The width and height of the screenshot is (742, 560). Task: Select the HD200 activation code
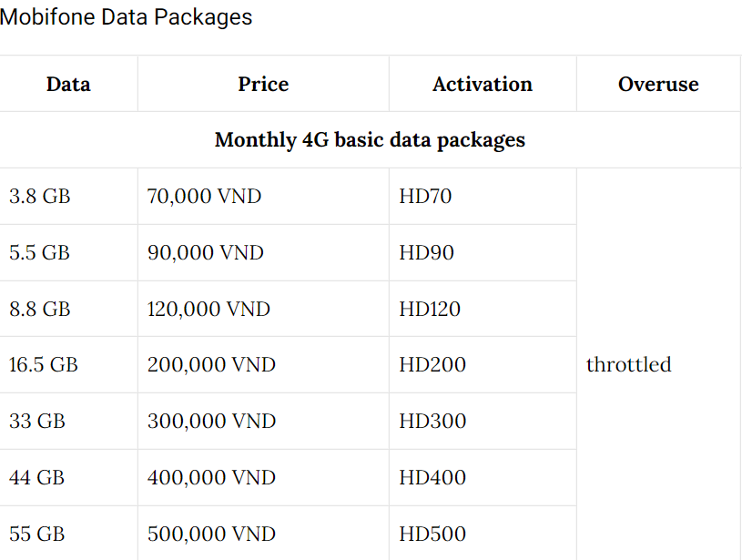click(432, 365)
